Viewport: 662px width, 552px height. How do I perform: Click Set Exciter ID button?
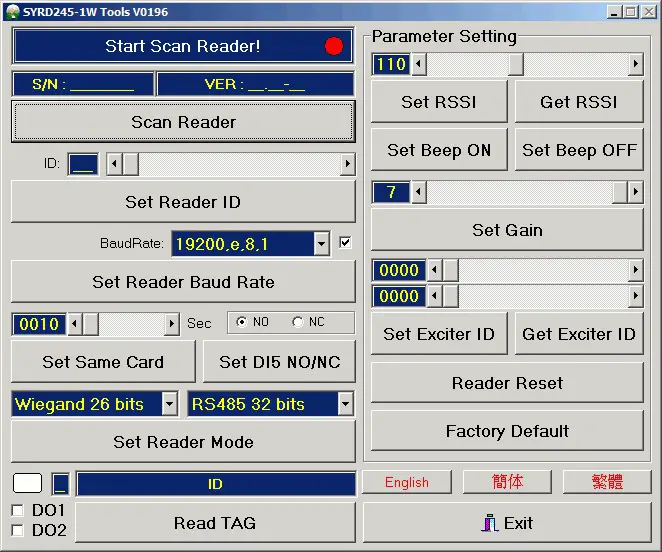pyautogui.click(x=439, y=334)
